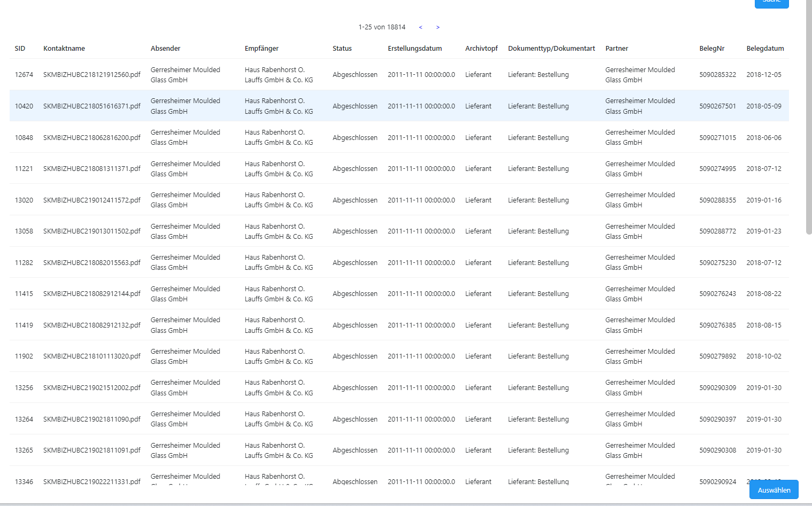Click the vertical scrollbar on the right
Screen dimensions: 812x506
[808, 118]
